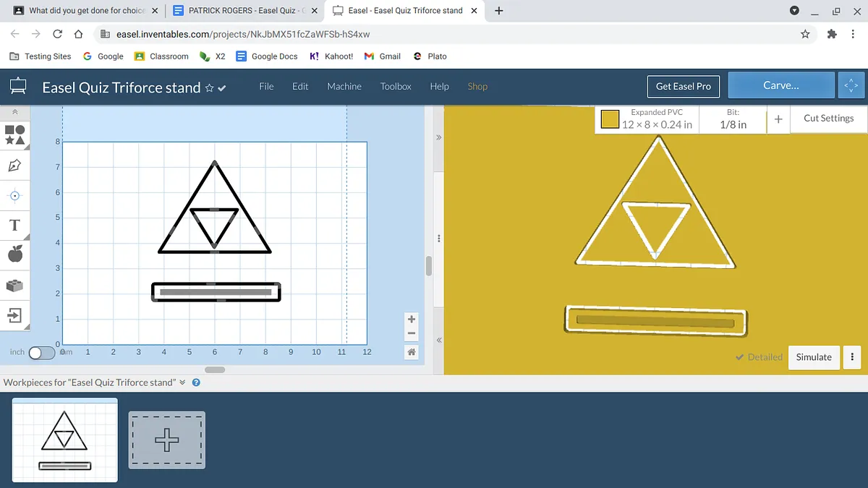Open the Google Docs bookmark
The image size is (868, 488).
[x=267, y=56]
